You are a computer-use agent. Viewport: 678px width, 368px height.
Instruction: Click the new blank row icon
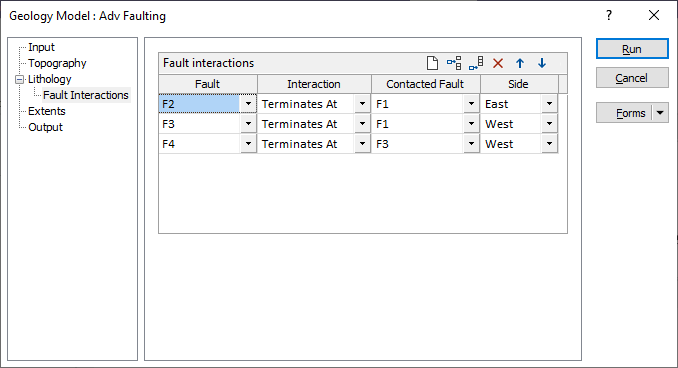(x=432, y=63)
